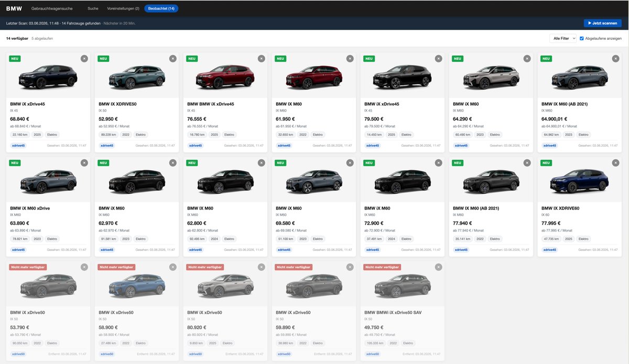Select the Beobachtet (14) tab
Image resolution: width=629 pixels, height=364 pixels.
[x=161, y=8]
